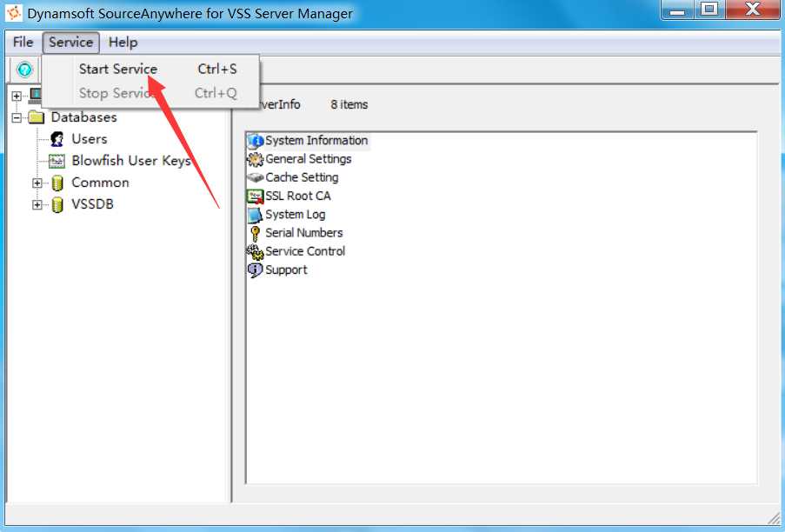Click the help question mark toolbar icon

pyautogui.click(x=24, y=70)
